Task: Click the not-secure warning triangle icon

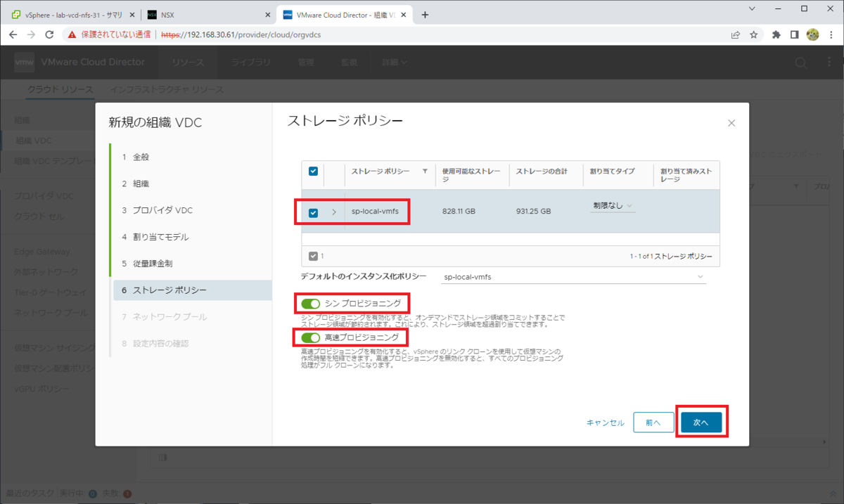Action: coord(72,34)
